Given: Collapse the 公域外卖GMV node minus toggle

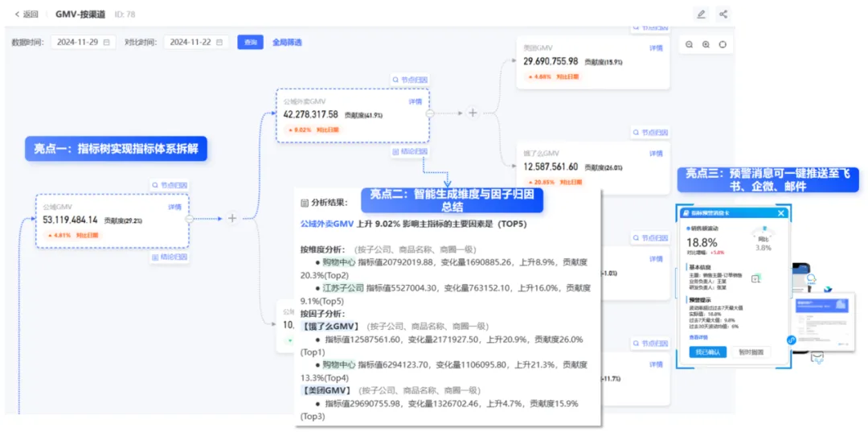Looking at the screenshot, I should 429,113.
